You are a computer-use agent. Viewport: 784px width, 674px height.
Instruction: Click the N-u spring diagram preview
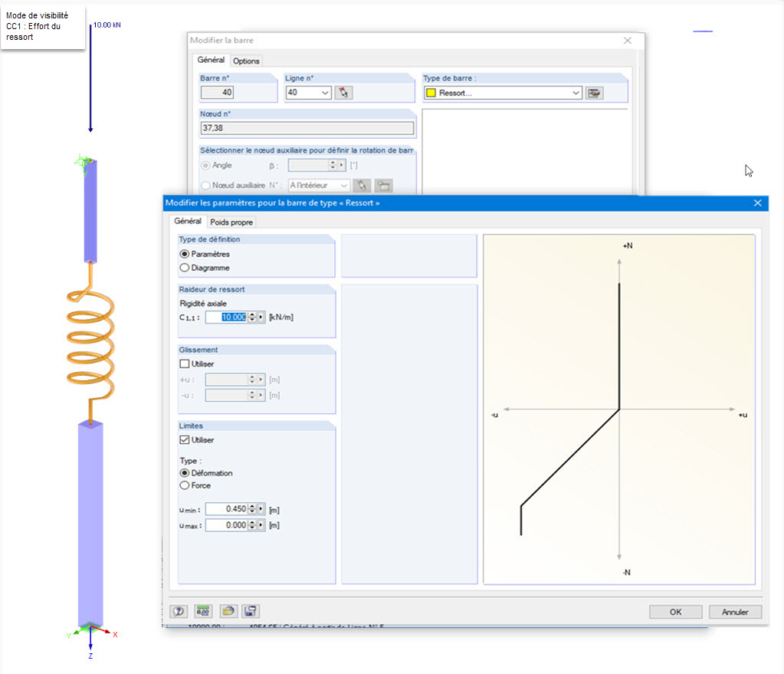coord(619,409)
